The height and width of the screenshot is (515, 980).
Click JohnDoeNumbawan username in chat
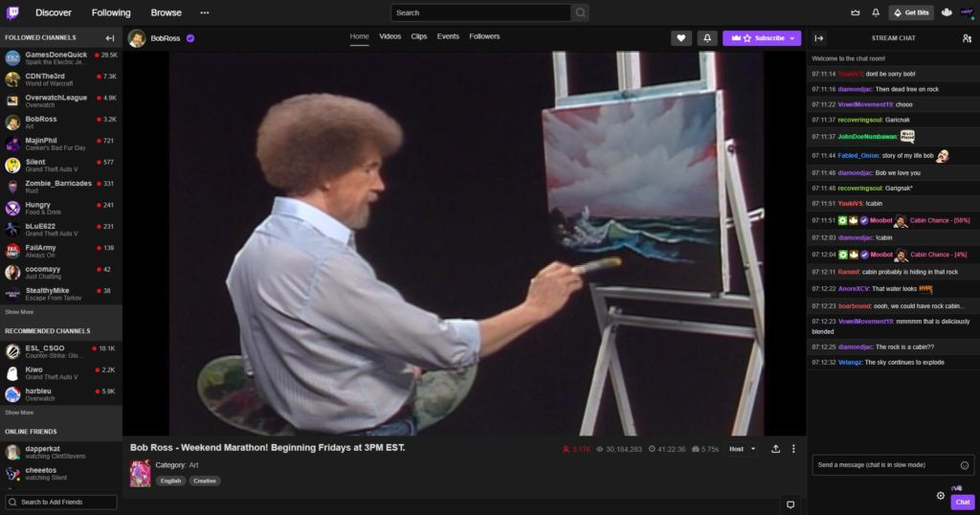(867, 136)
